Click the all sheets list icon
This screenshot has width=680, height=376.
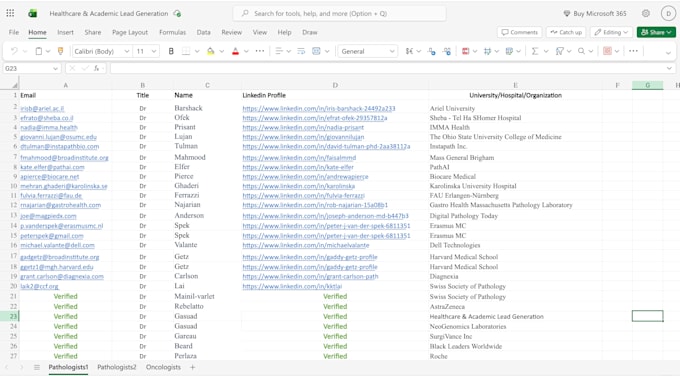37,367
